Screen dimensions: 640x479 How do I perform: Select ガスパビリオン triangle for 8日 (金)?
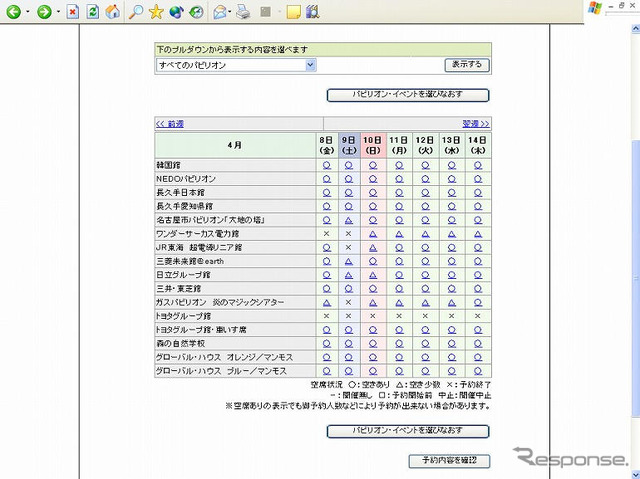click(327, 303)
